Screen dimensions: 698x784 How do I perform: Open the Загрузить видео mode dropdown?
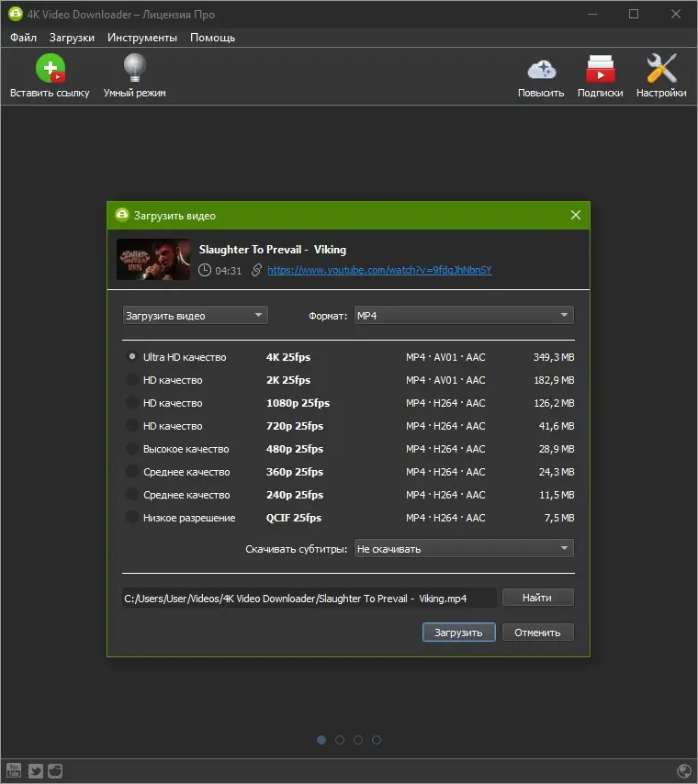(195, 316)
